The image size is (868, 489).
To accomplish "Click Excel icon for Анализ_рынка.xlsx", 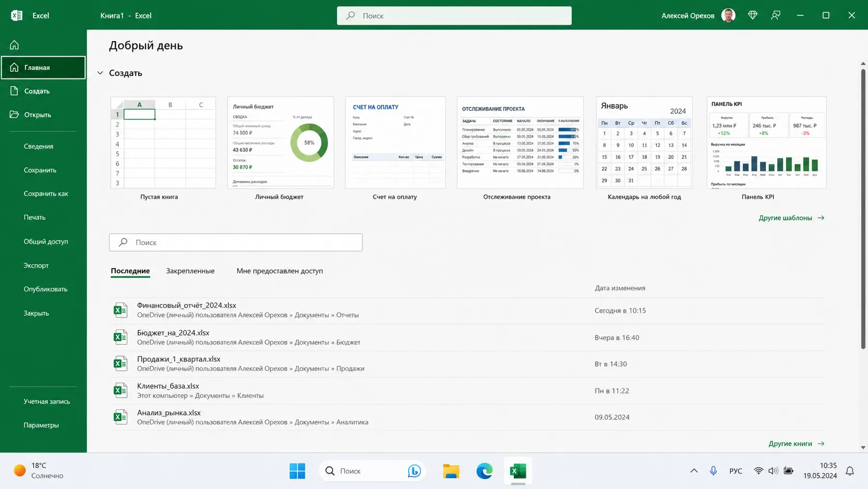I will point(120,417).
